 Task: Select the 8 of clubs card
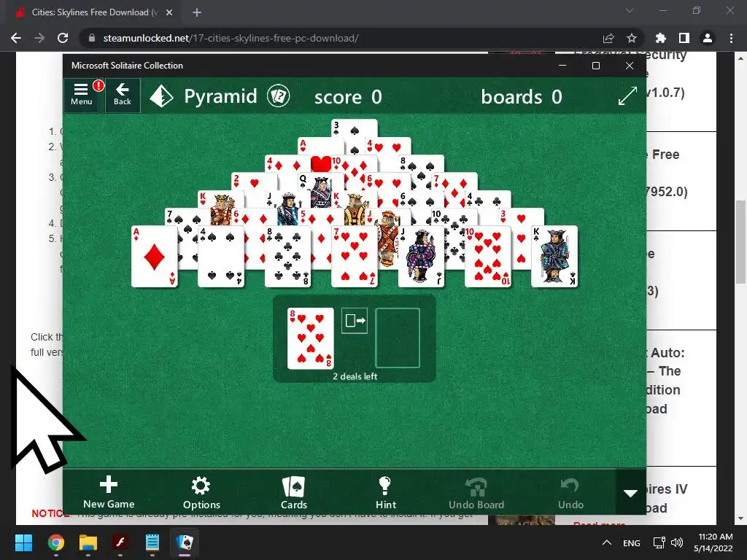(x=287, y=256)
